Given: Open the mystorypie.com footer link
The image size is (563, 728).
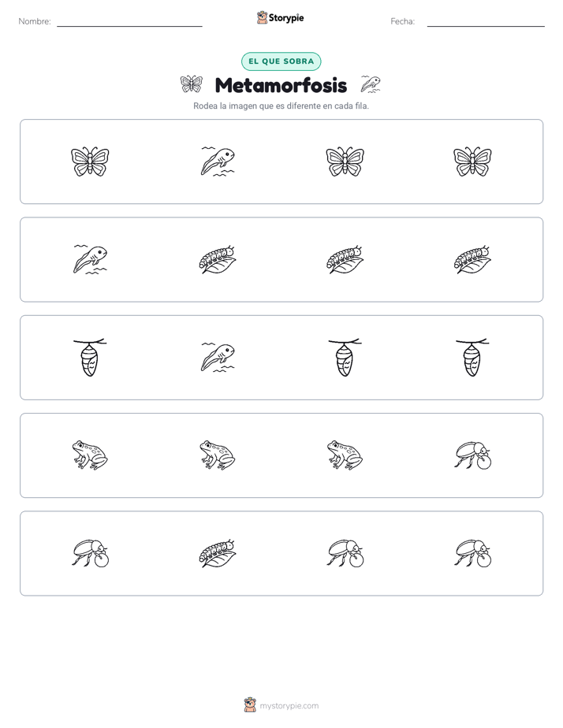Looking at the screenshot, I should (x=281, y=705).
